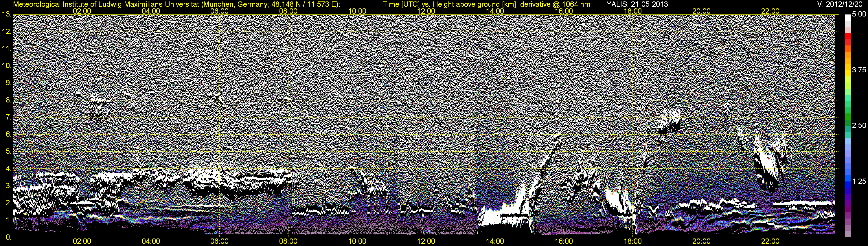Click the 12:00 label on the top time axis
Screen dimensions: 868x246
click(426, 11)
